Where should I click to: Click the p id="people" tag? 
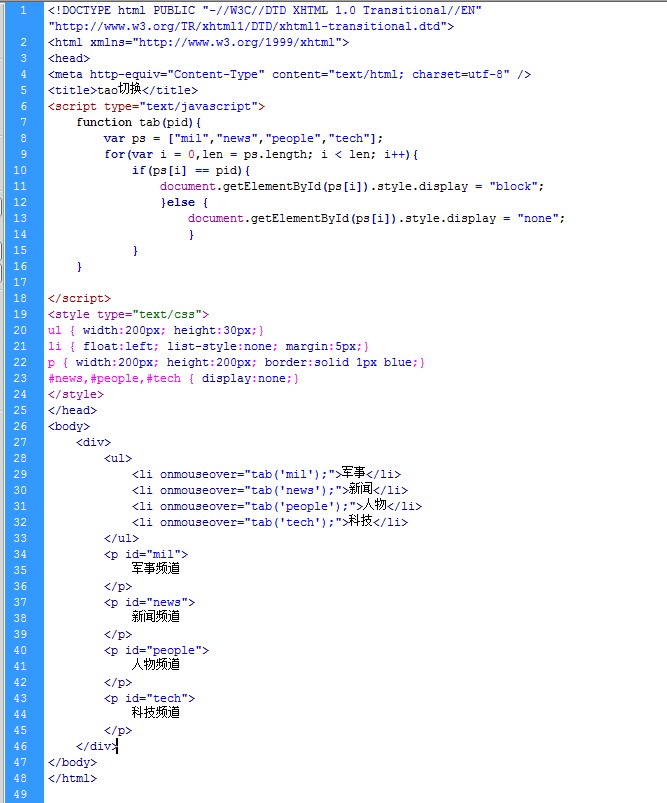coord(156,650)
